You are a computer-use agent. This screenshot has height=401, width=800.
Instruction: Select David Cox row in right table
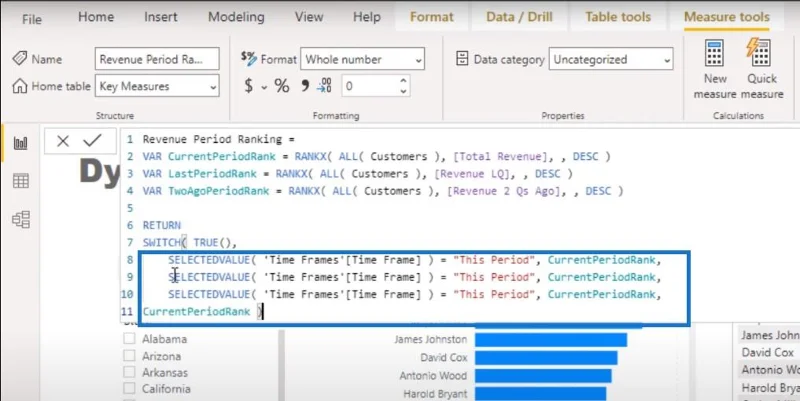pyautogui.click(x=769, y=353)
